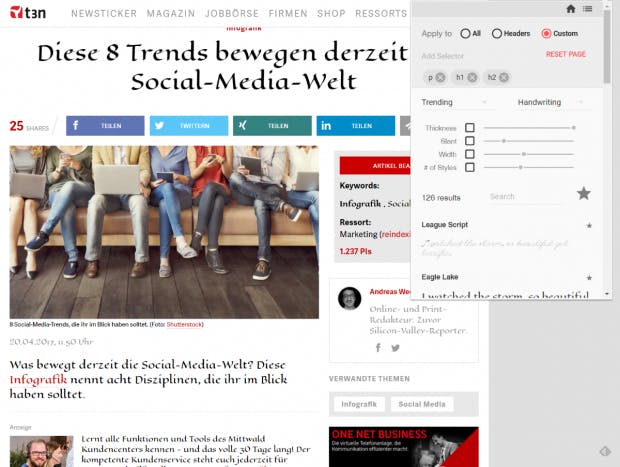620x467 pixels.
Task: Enable the Slant checkbox
Action: [x=470, y=141]
